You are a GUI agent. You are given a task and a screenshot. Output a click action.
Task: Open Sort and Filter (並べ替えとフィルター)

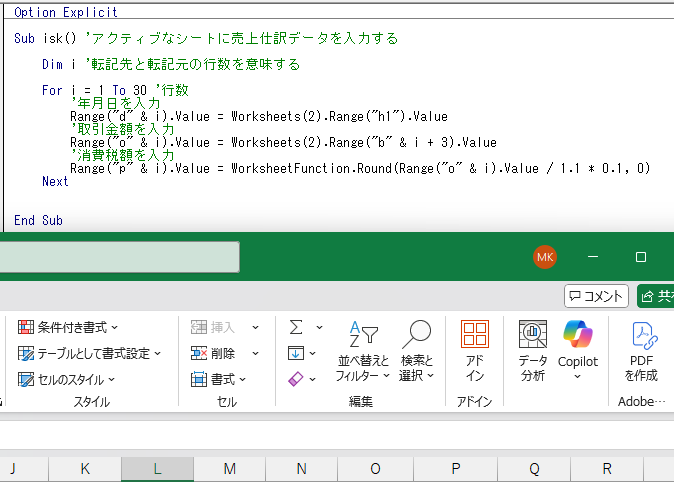tap(363, 351)
